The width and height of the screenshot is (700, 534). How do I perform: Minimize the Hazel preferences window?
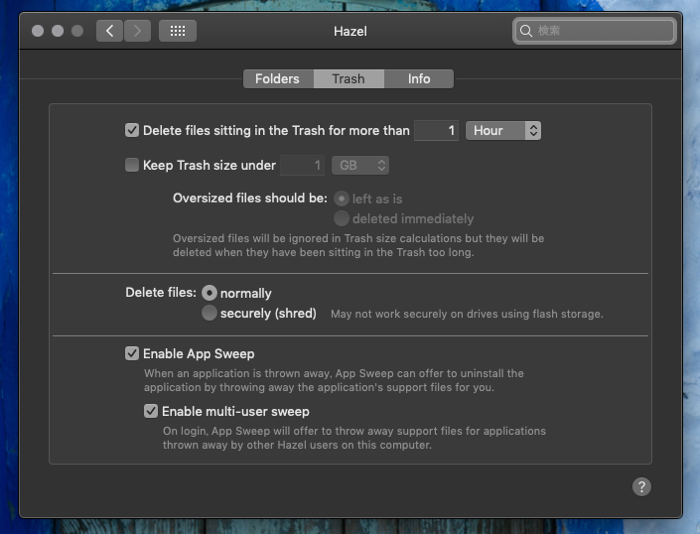tap(58, 31)
